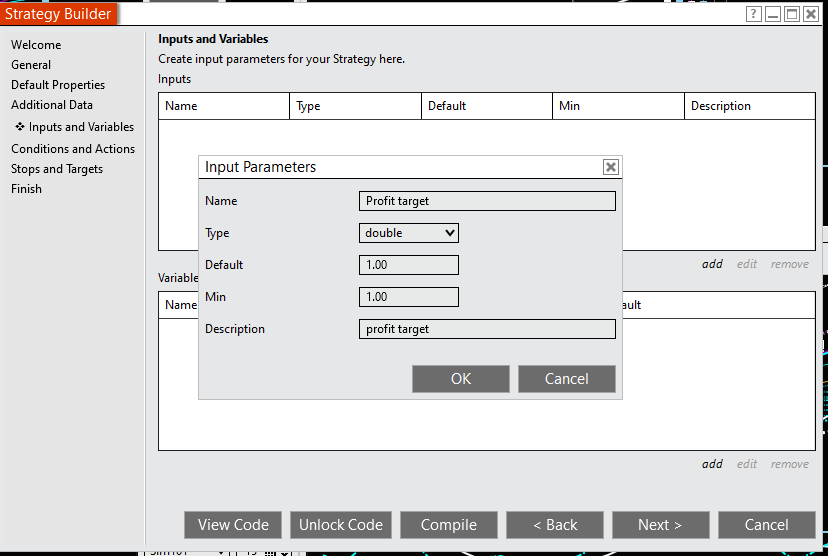Click the Min column header in Inputs
Screen dimensions: 828x556
(x=618, y=106)
